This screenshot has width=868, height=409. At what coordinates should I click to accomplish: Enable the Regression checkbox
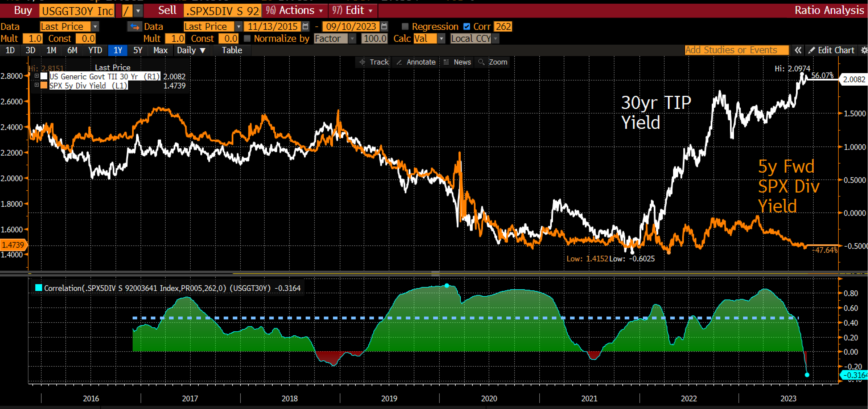pyautogui.click(x=405, y=26)
